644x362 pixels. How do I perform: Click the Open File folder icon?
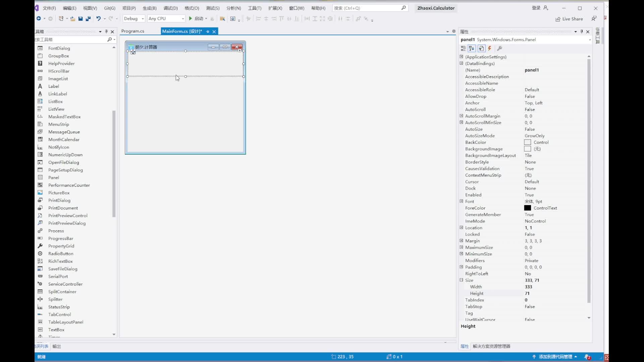72,19
